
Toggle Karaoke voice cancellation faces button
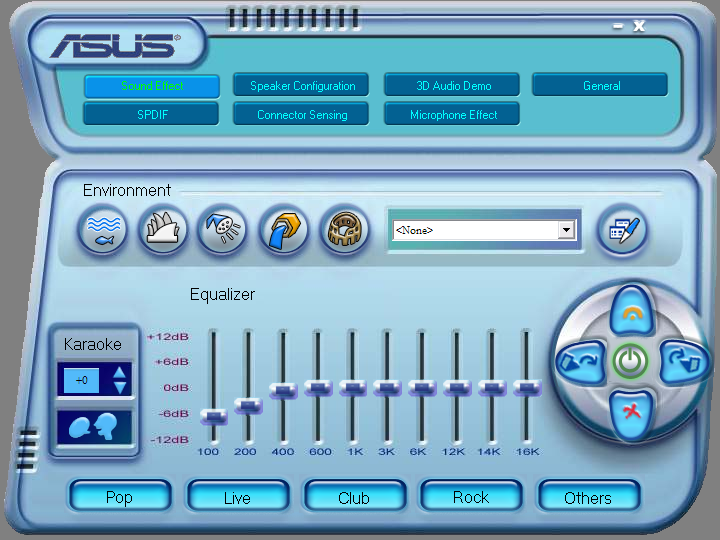coord(95,427)
